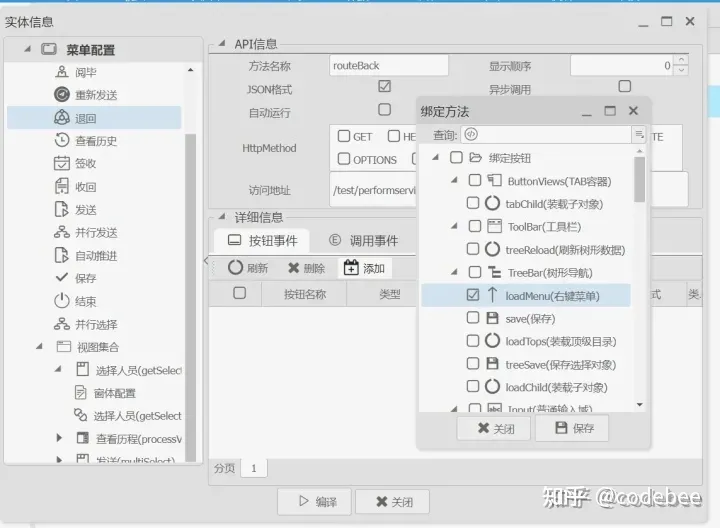Click the 刷新 refresh icon in the toolbar
Screen dimensions: 720x528
(x=235, y=268)
